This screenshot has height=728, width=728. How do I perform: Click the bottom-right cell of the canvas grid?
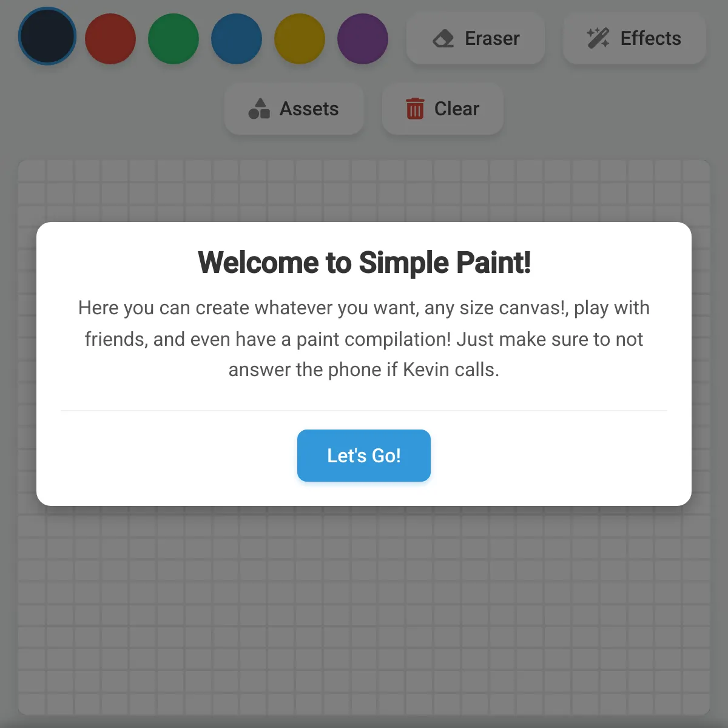point(696,703)
